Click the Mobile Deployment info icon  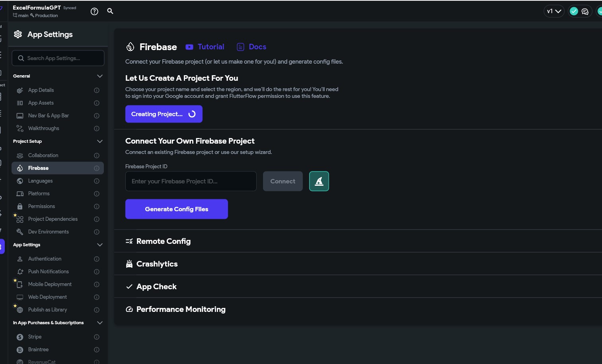click(x=97, y=284)
